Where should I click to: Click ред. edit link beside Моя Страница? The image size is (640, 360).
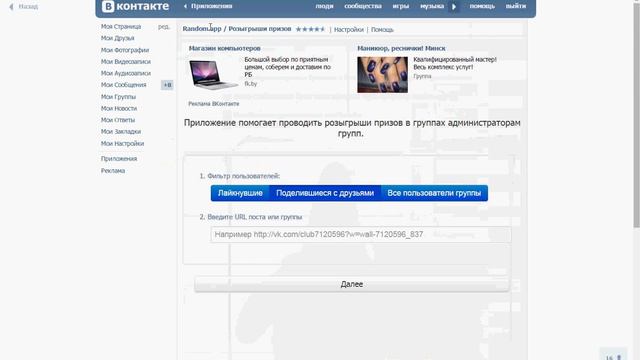[x=164, y=27]
